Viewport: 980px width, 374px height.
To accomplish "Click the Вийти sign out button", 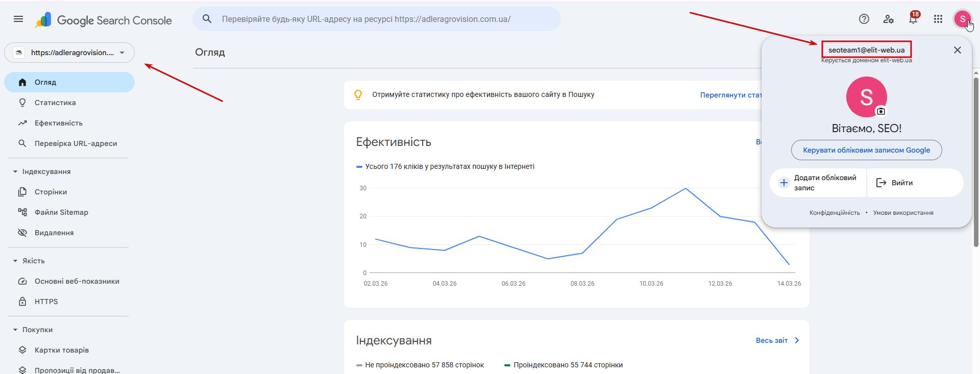I will pyautogui.click(x=901, y=183).
